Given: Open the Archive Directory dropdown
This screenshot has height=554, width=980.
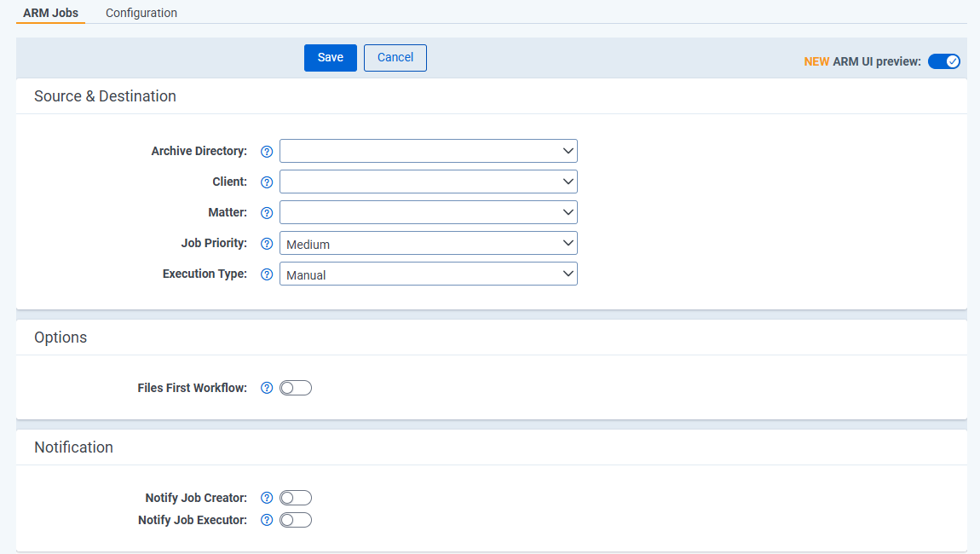Looking at the screenshot, I should click(x=428, y=152).
